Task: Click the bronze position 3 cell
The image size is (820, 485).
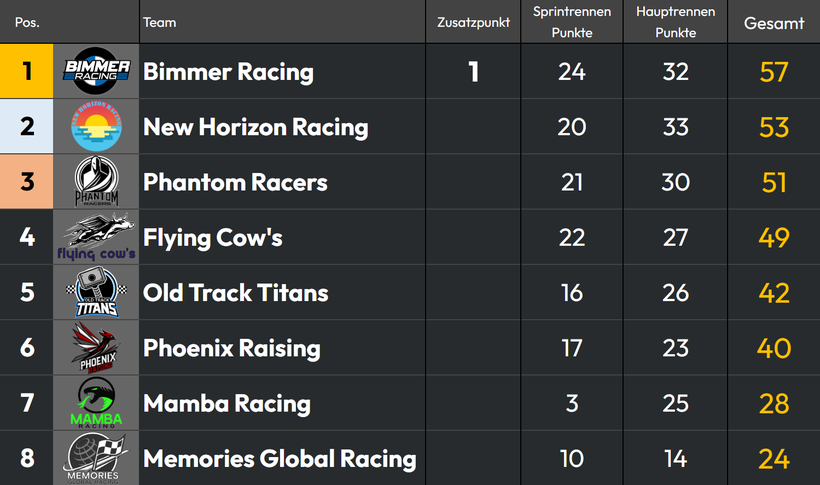Action: coord(27,182)
